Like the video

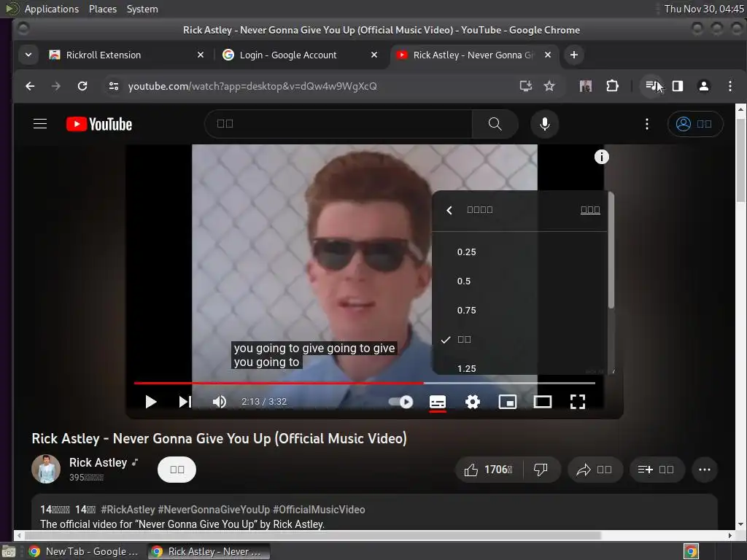point(489,470)
